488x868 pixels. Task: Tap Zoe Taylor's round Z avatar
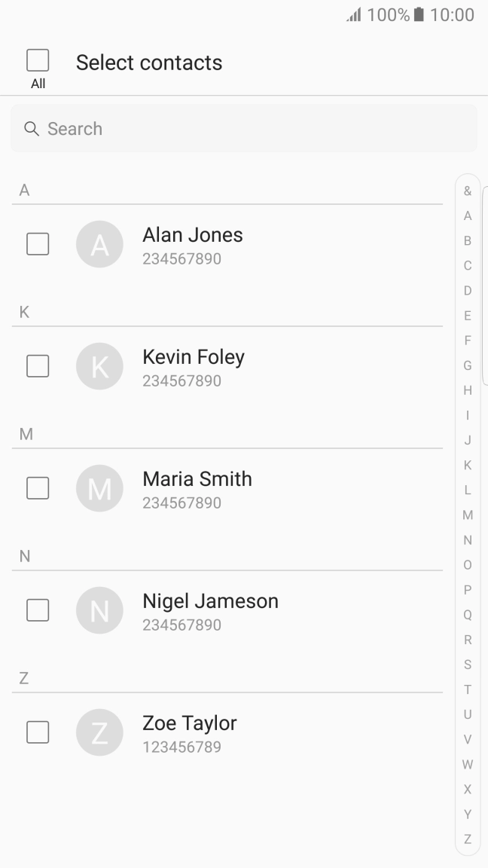click(x=99, y=732)
